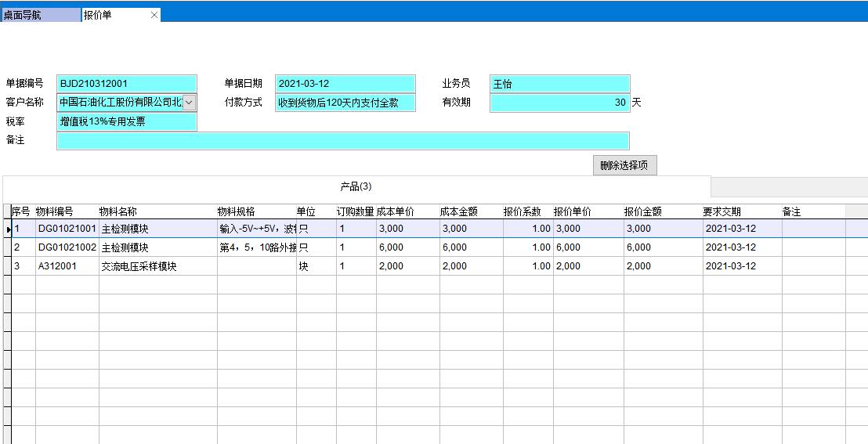Click the 报价金额 column header
This screenshot has height=444, width=868.
[x=643, y=212]
